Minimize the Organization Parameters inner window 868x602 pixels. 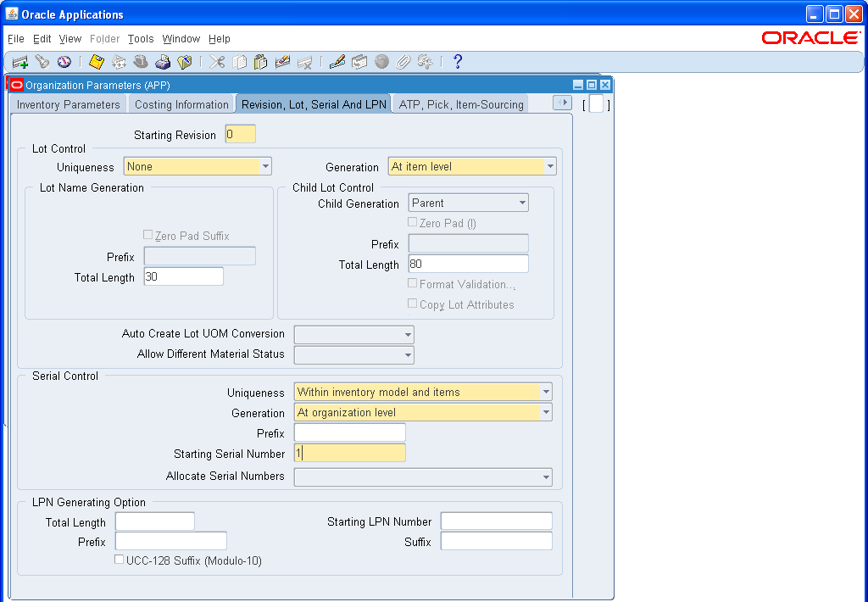coord(578,85)
